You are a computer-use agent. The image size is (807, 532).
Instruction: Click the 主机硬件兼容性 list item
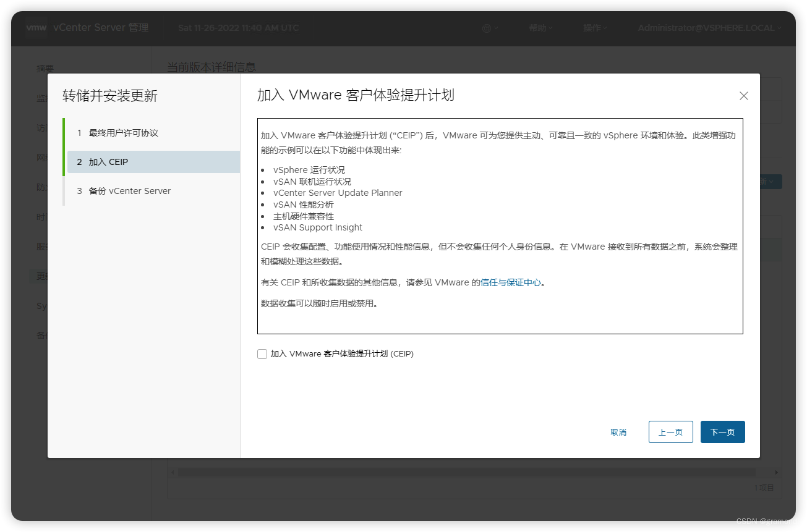pyautogui.click(x=304, y=216)
